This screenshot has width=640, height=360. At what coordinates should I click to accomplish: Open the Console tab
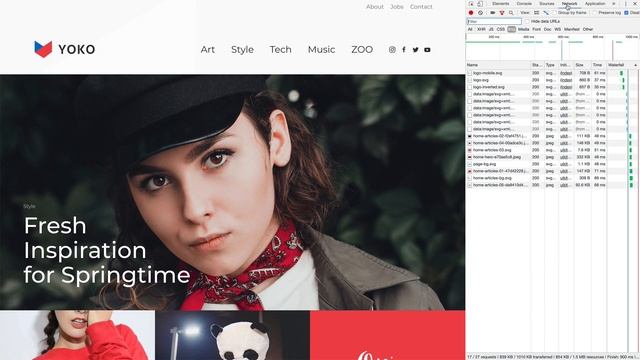(524, 4)
